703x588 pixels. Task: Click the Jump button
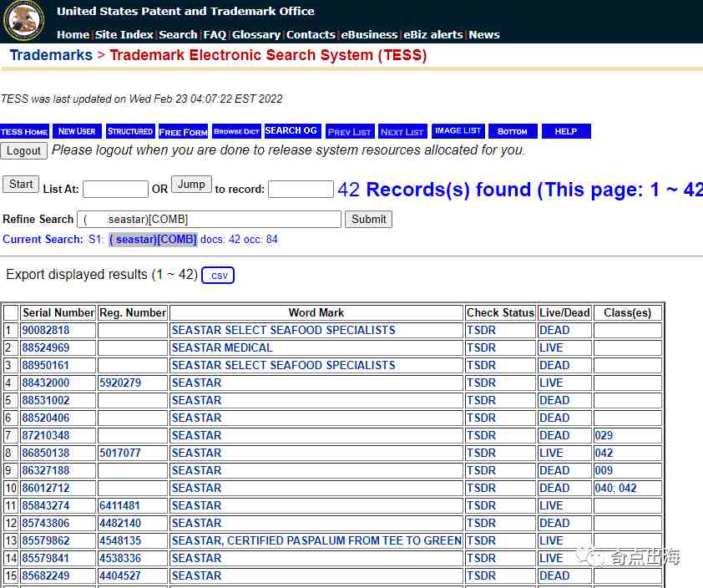tap(191, 185)
